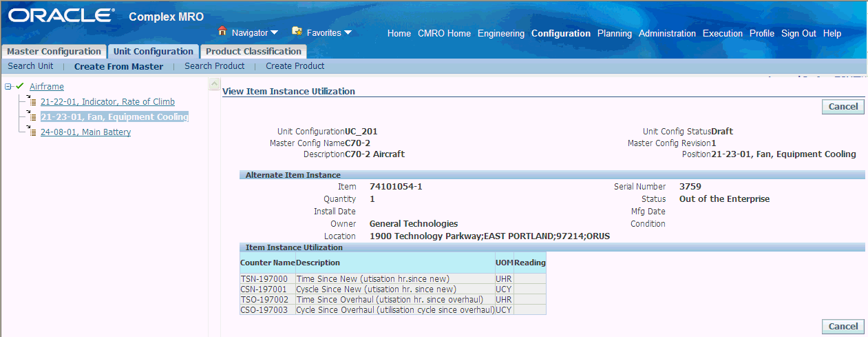
Task: Click the icon next to Main Battery
Action: 30,132
